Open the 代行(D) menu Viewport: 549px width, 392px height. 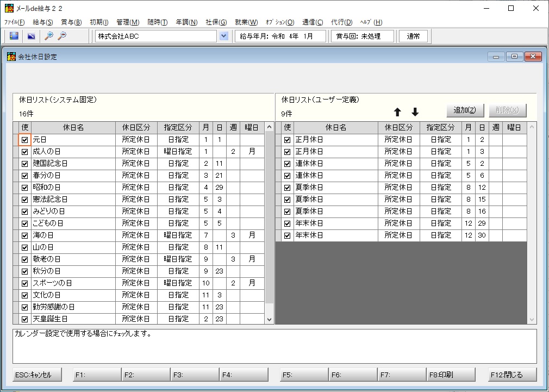(342, 22)
